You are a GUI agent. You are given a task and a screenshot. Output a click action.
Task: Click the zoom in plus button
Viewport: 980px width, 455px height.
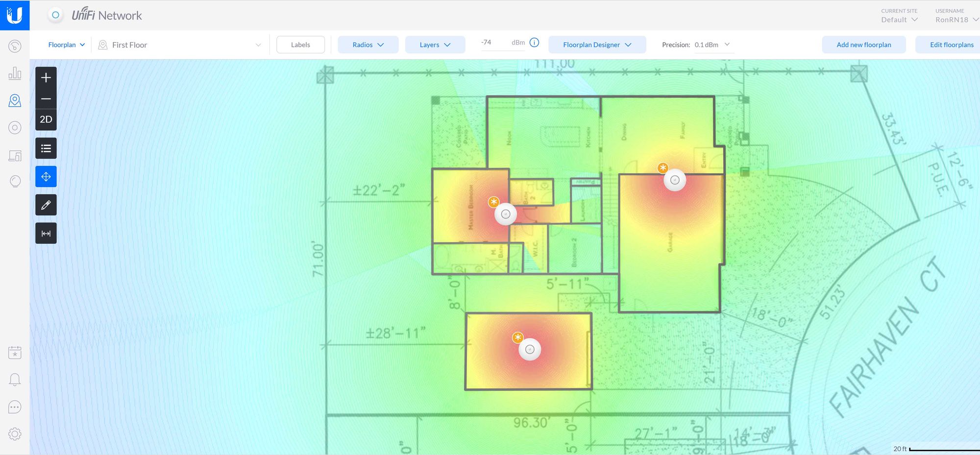tap(46, 78)
